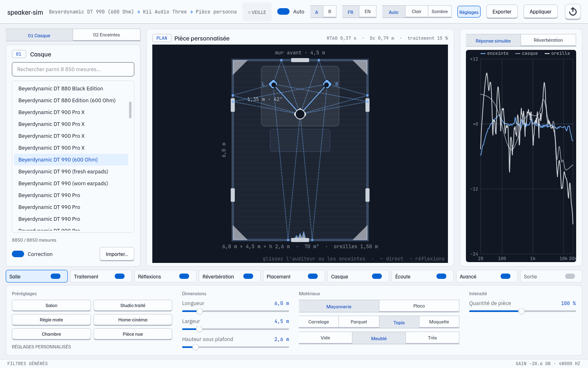Choose the Sombre theme
This screenshot has width=588, height=368.
(440, 11)
